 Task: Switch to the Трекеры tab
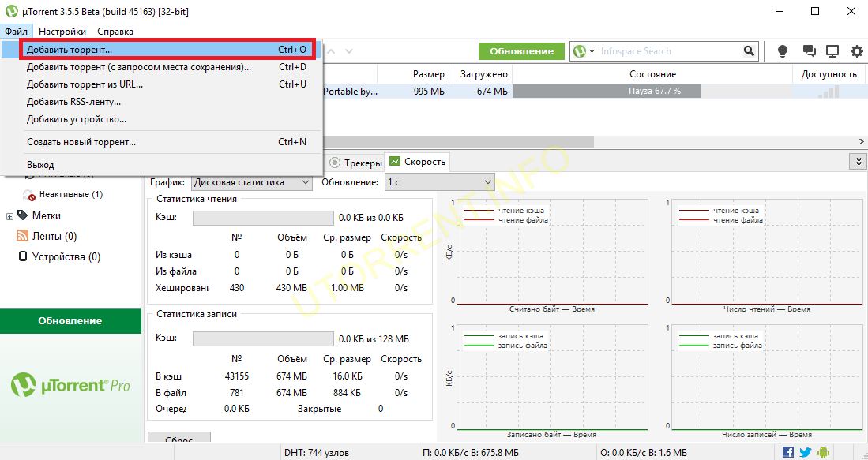click(x=355, y=163)
